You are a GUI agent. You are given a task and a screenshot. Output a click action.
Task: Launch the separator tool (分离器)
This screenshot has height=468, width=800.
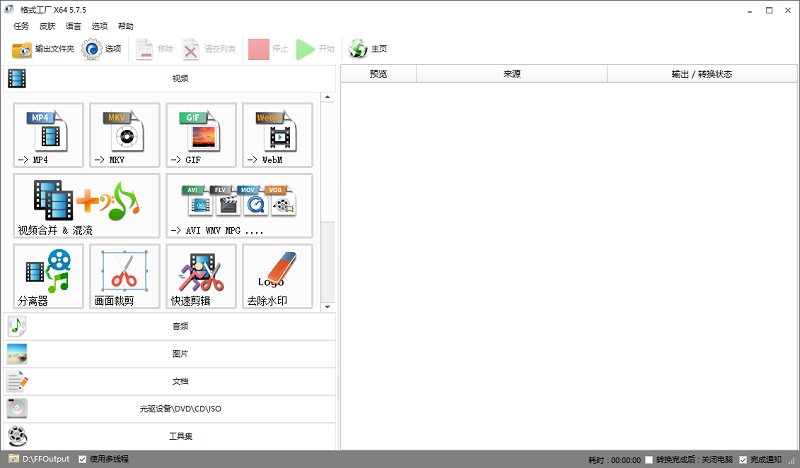click(48, 276)
